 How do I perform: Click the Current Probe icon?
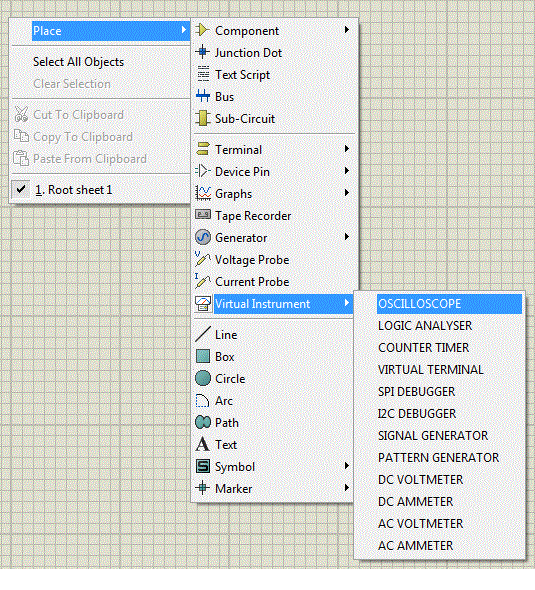(202, 281)
